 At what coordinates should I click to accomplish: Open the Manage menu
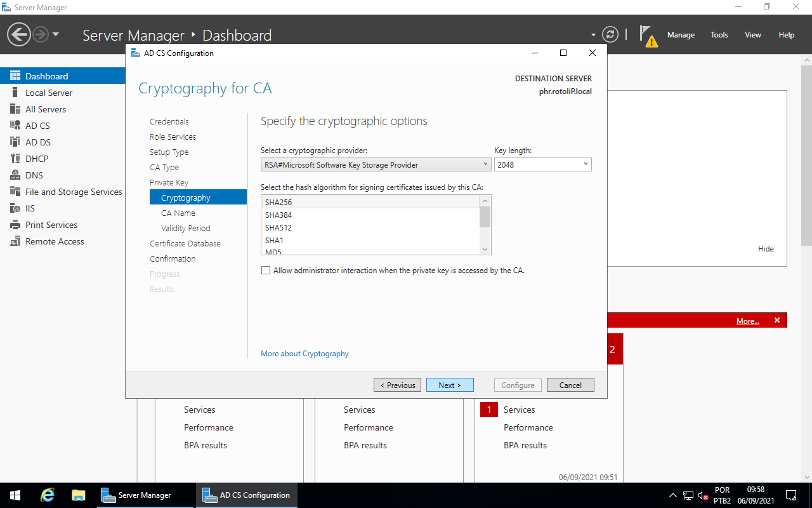[x=681, y=35]
